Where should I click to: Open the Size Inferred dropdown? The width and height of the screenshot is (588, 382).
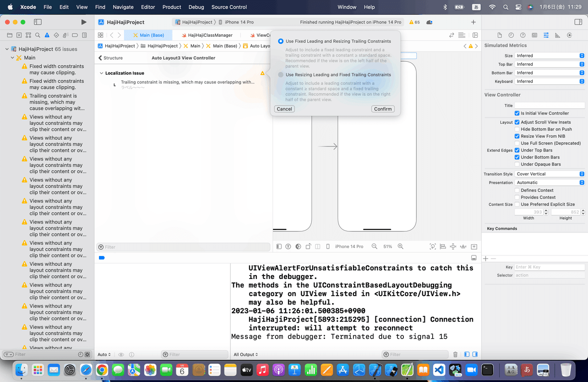pyautogui.click(x=549, y=56)
